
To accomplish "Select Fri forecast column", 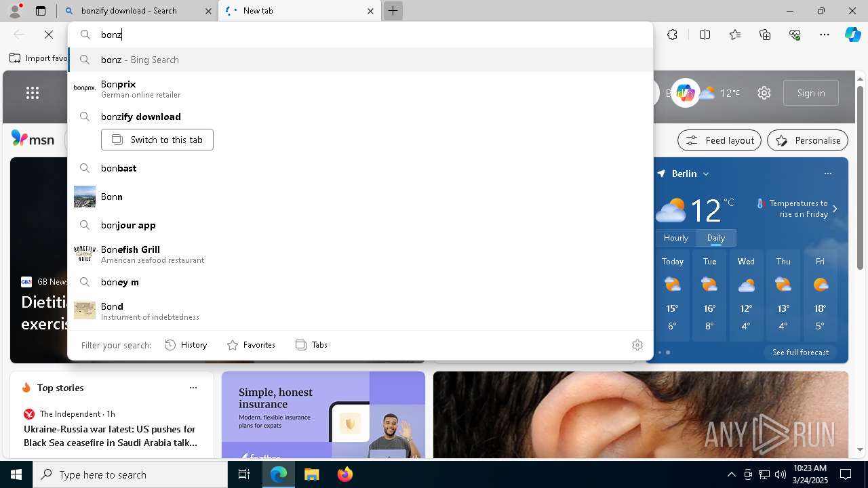I will [820, 295].
